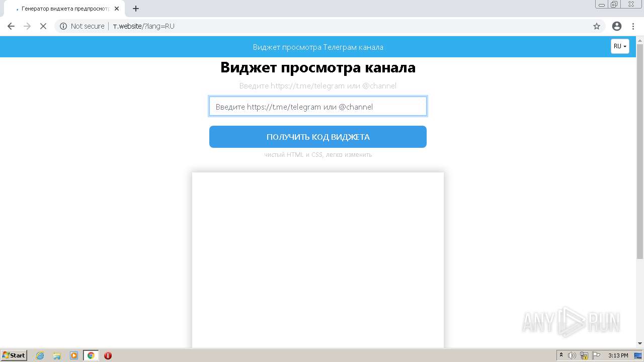Click the 3:13 PM system clock

coord(618,355)
